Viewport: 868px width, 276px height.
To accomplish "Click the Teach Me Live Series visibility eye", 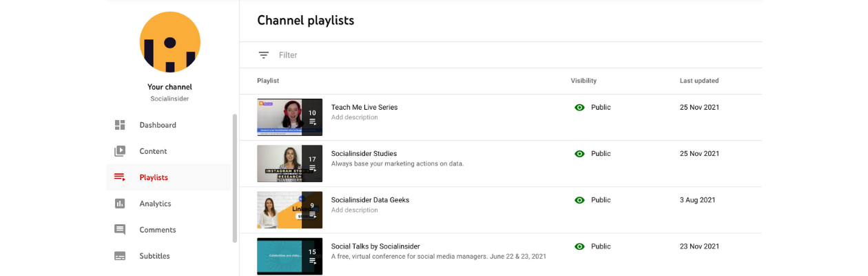I will point(579,108).
